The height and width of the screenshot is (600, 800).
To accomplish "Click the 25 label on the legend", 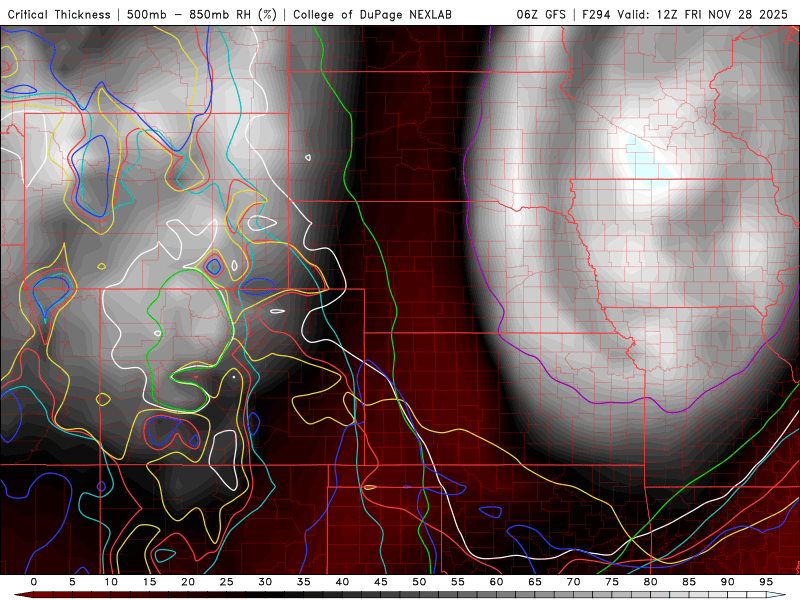I will pos(226,582).
